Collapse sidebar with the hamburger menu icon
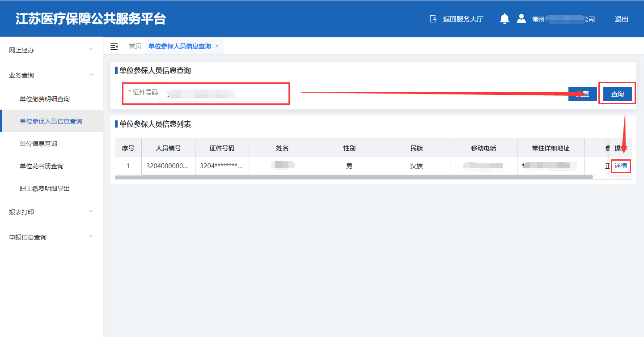 [x=114, y=47]
